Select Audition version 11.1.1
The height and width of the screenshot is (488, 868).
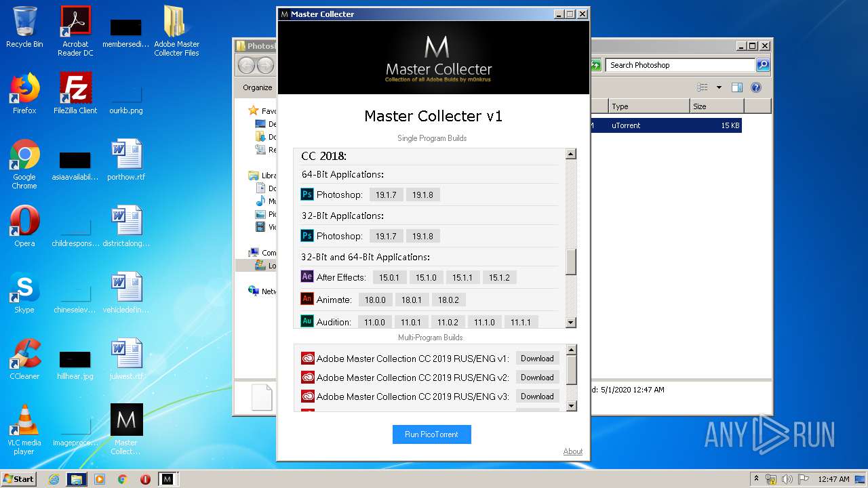pyautogui.click(x=521, y=322)
